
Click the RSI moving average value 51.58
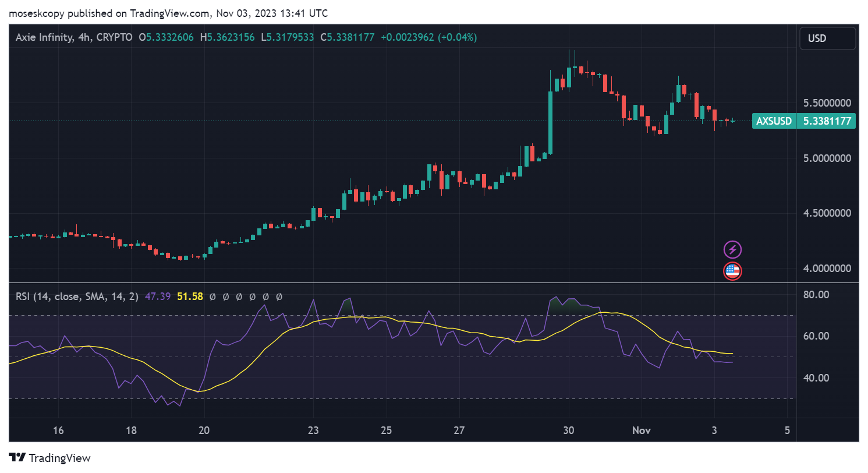(190, 296)
